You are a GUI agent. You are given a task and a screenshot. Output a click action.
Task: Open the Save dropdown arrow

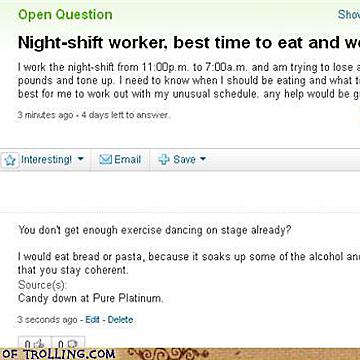coord(203,159)
